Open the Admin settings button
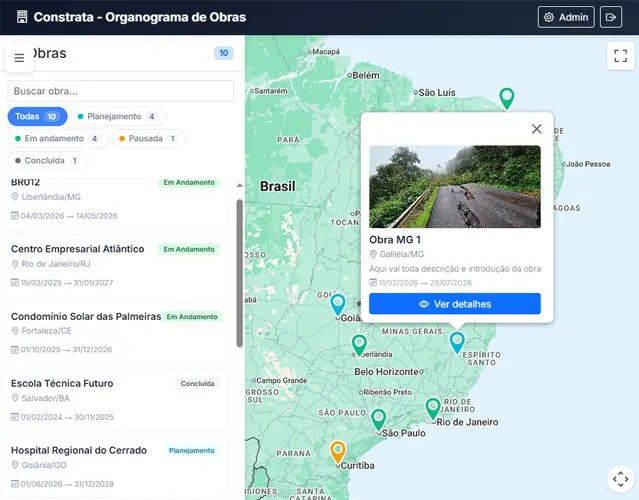 click(566, 17)
